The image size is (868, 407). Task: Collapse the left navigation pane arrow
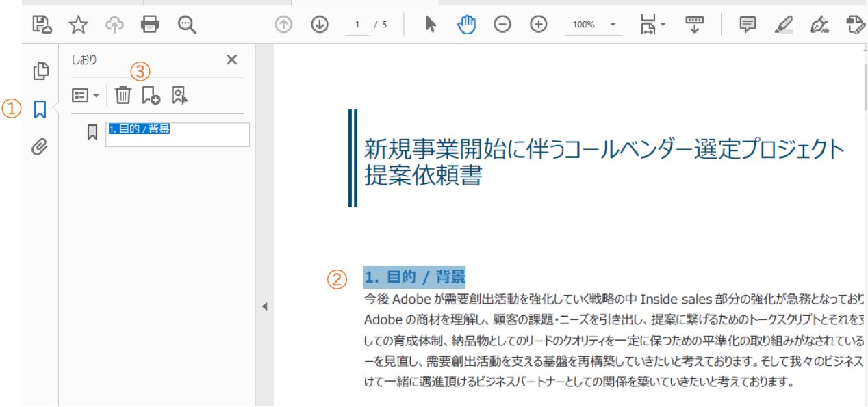pos(265,307)
